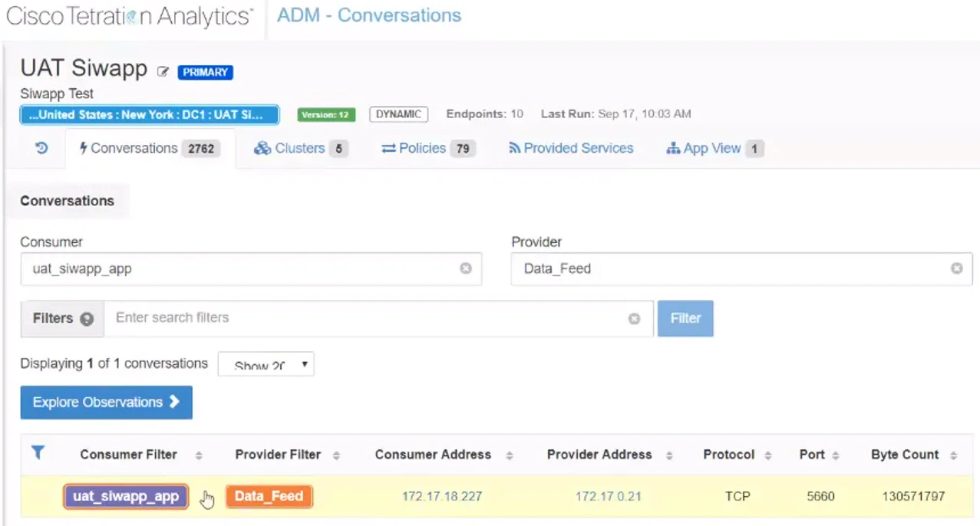Image resolution: width=980 pixels, height=526 pixels.
Task: Sort by Provider Address column arrows
Action: pos(669,455)
